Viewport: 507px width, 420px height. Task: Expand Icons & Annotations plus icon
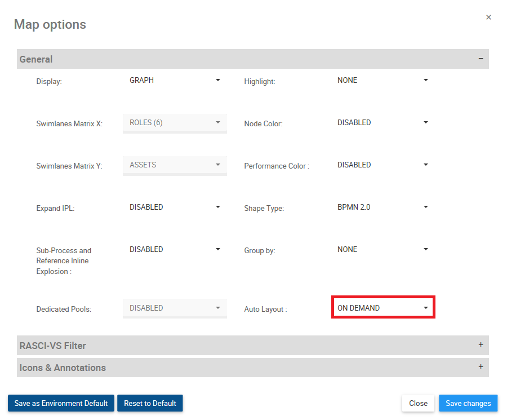point(481,367)
